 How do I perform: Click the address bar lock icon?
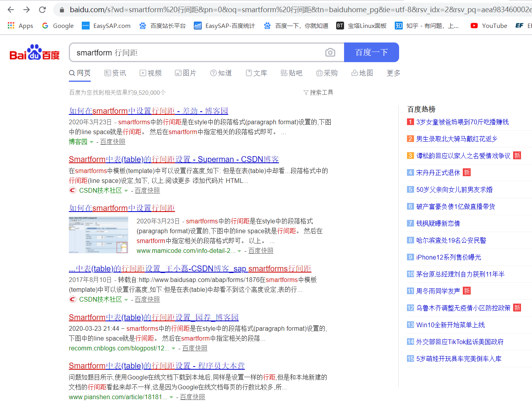click(x=62, y=9)
